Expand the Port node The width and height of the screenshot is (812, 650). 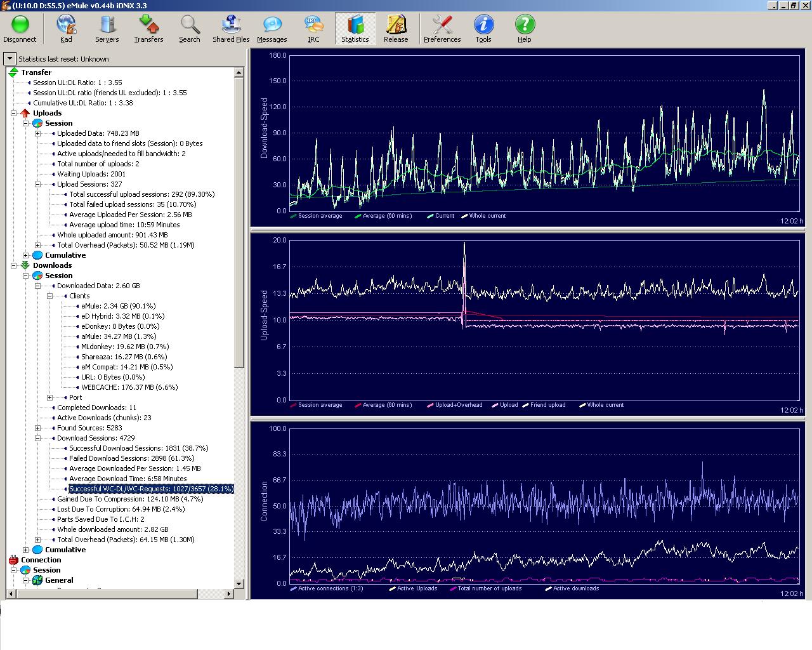49,397
